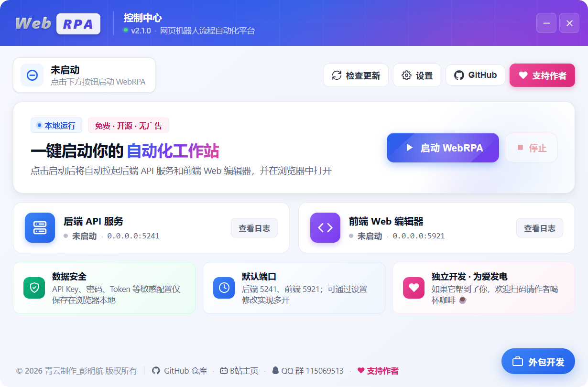Open 设置 settings
This screenshot has height=387, width=588.
[x=417, y=75]
